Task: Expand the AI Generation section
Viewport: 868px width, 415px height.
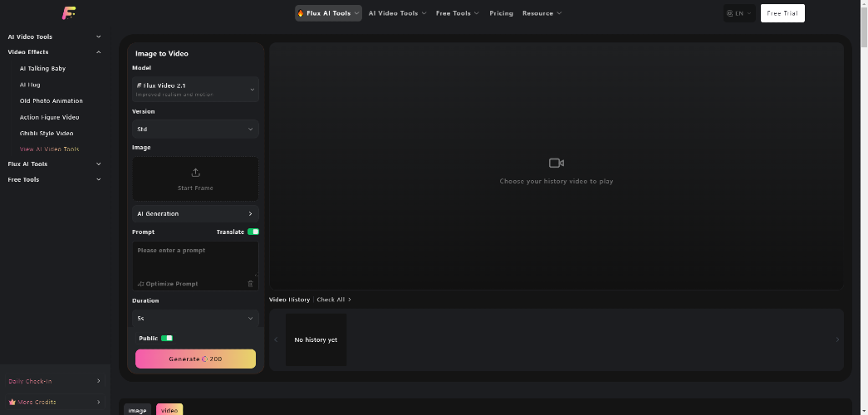Action: pos(195,213)
